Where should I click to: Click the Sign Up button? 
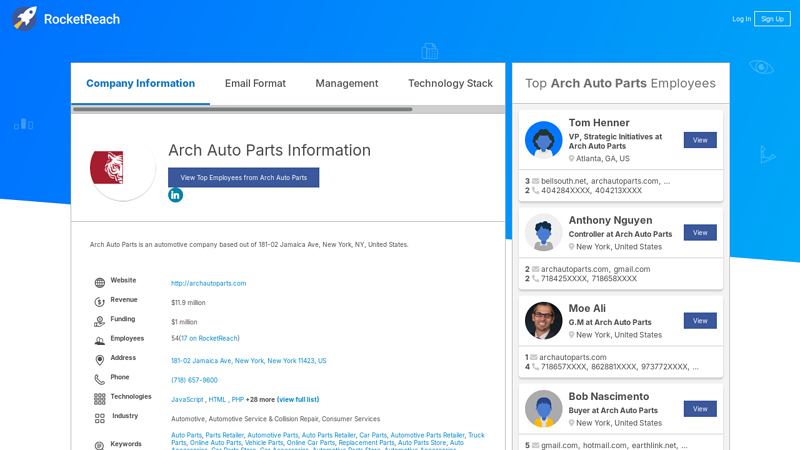772,19
